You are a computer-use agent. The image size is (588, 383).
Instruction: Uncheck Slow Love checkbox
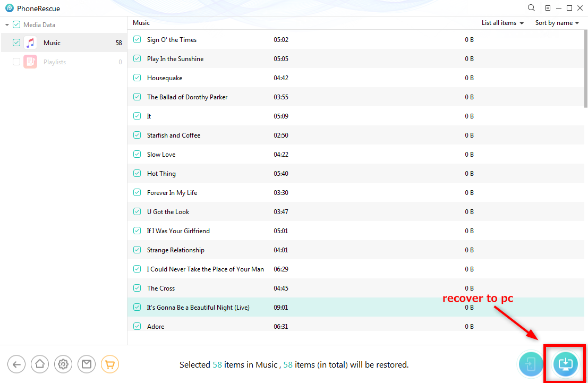coord(137,154)
